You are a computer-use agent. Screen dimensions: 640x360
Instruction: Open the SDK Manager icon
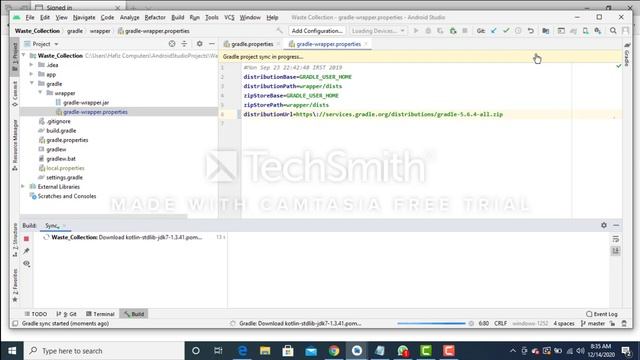(598, 31)
